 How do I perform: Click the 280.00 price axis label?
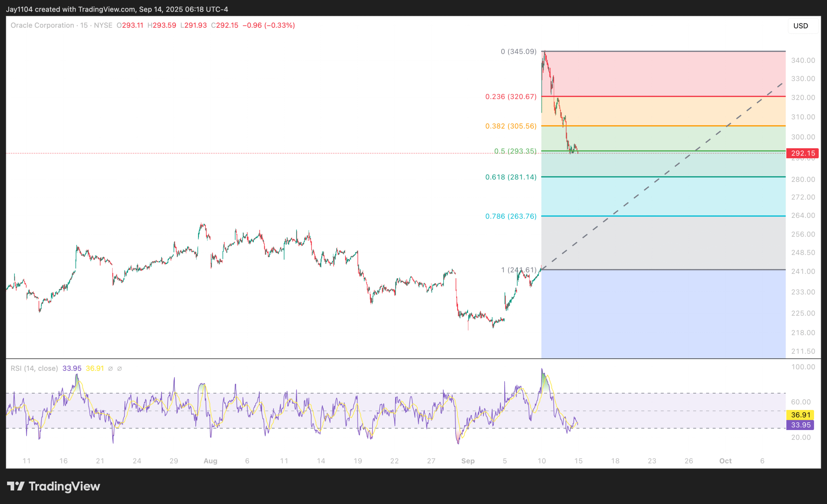[803, 180]
